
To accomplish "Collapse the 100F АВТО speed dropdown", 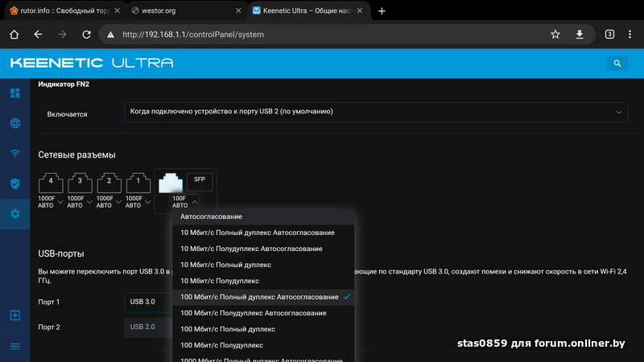I will pyautogui.click(x=194, y=201).
